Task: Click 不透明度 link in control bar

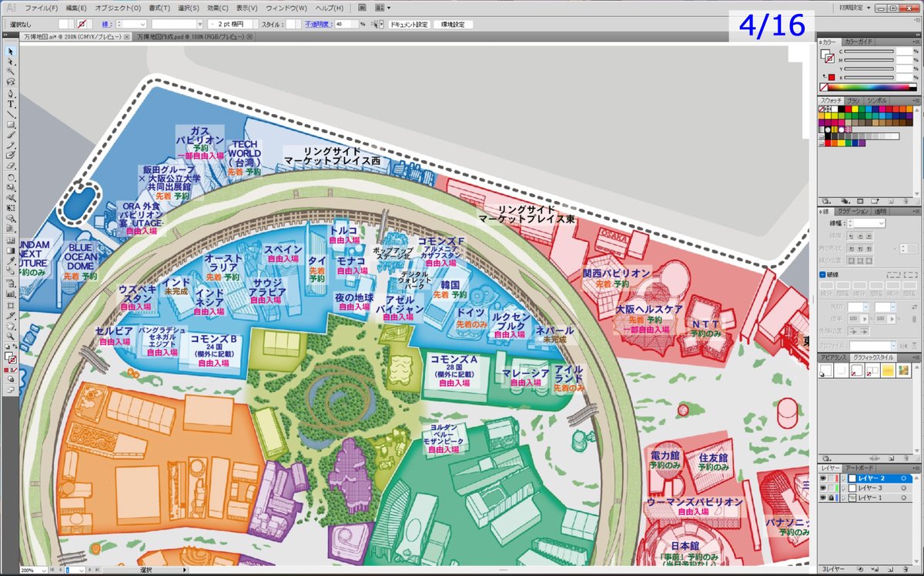Action: (318, 24)
